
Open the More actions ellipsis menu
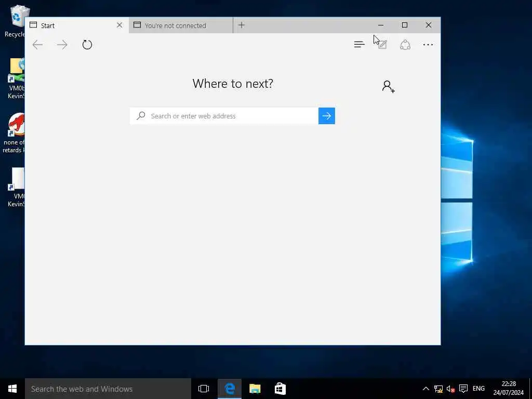(428, 45)
